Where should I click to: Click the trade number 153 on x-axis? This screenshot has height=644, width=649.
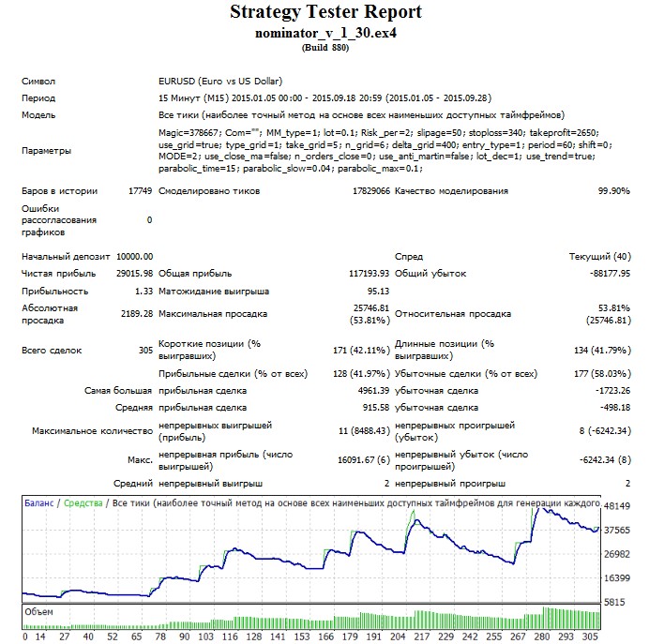click(x=302, y=637)
